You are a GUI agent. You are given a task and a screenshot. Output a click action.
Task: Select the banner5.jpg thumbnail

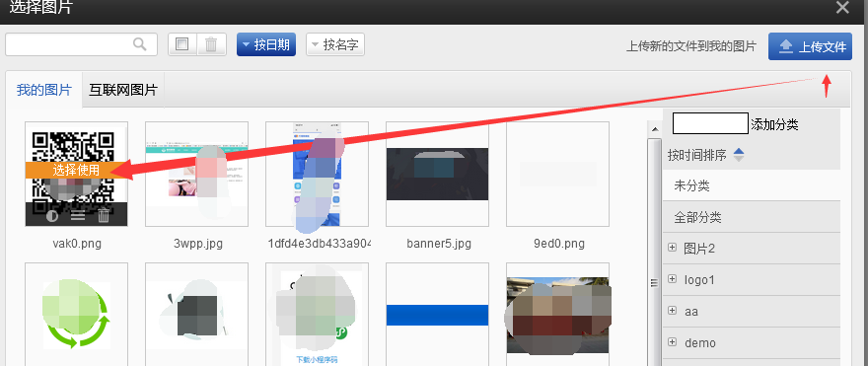[x=437, y=174]
